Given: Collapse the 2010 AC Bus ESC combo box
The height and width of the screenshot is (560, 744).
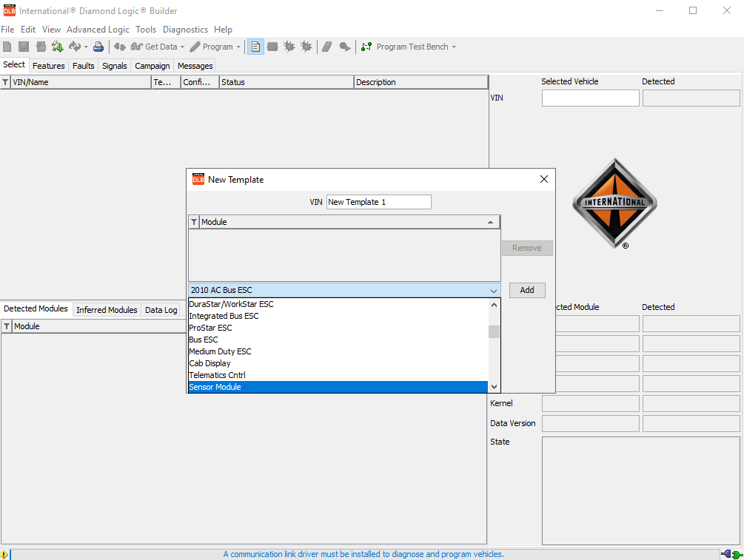Looking at the screenshot, I should tap(493, 291).
